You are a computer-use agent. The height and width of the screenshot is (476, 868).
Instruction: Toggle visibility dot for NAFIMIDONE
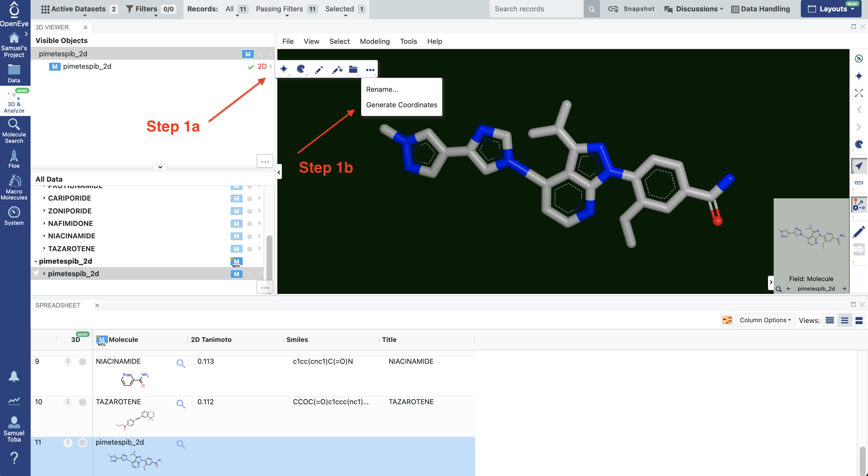[x=249, y=224]
